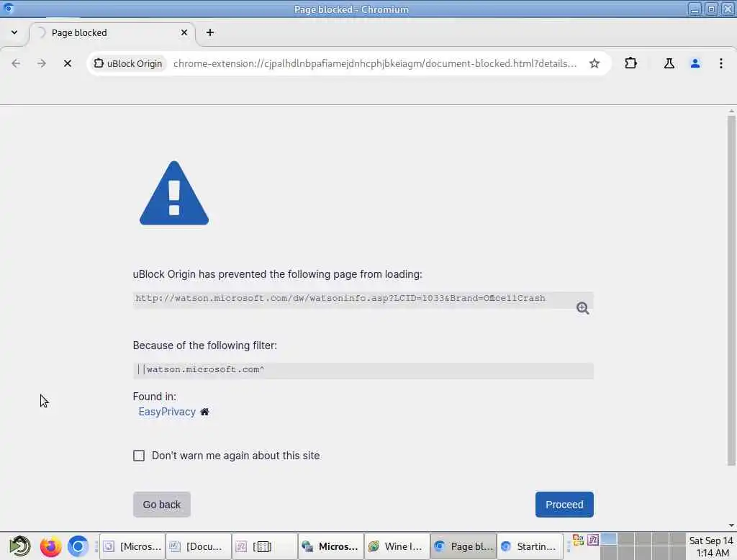
Task: Close the Page blocked tab
Action: coord(184,32)
